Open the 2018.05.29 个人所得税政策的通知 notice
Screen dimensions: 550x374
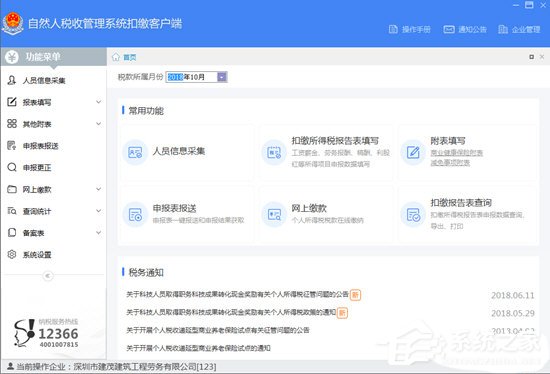pos(231,312)
